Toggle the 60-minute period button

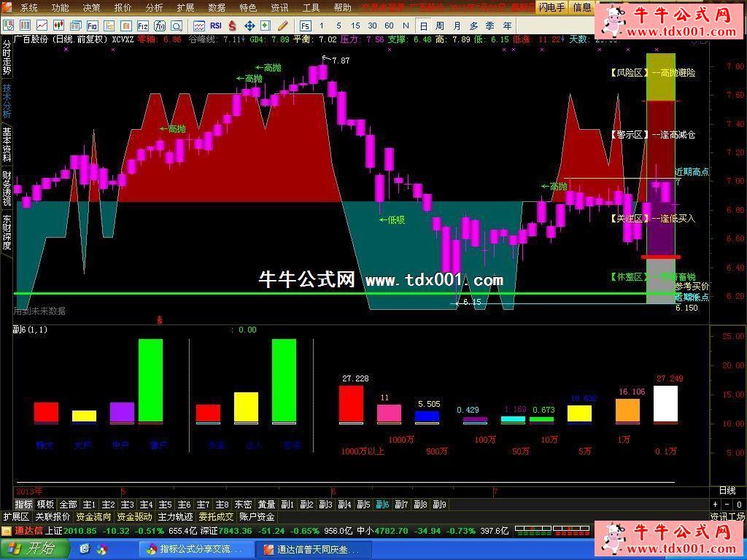click(390, 26)
